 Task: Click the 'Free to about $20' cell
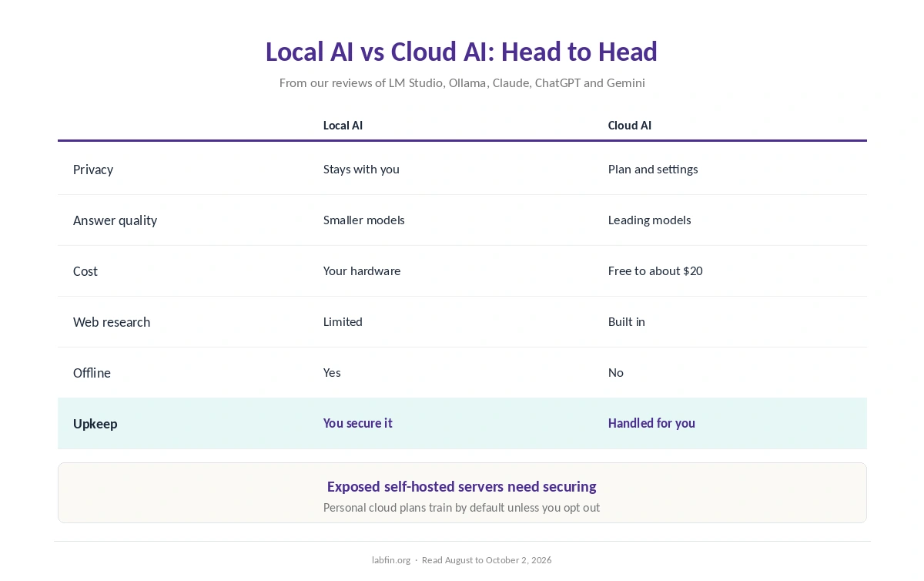655,271
